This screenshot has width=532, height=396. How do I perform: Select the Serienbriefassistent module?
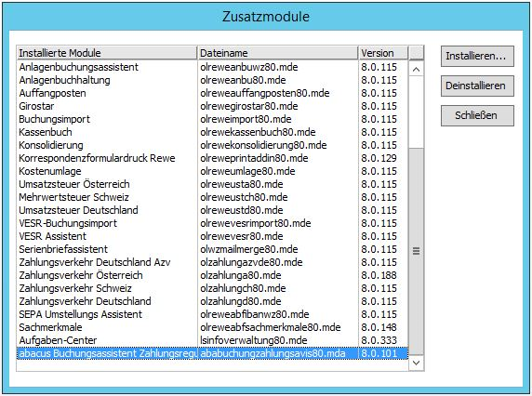coord(212,249)
